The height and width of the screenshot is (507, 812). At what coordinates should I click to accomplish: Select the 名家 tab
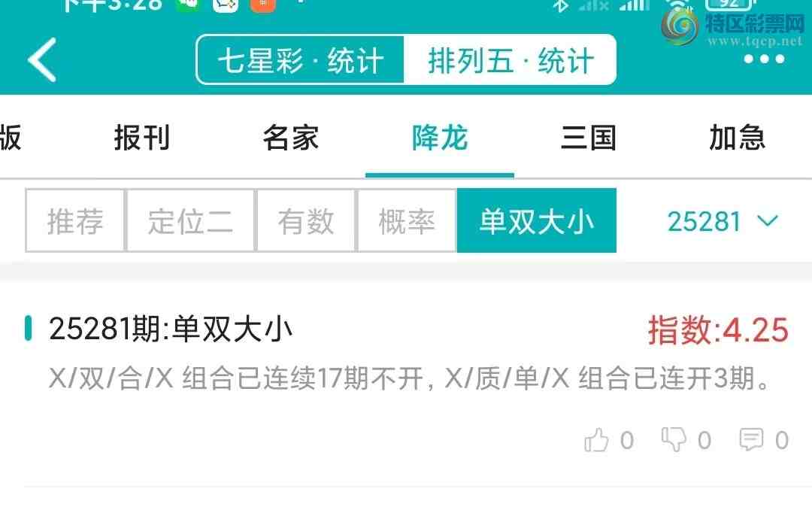coord(290,138)
